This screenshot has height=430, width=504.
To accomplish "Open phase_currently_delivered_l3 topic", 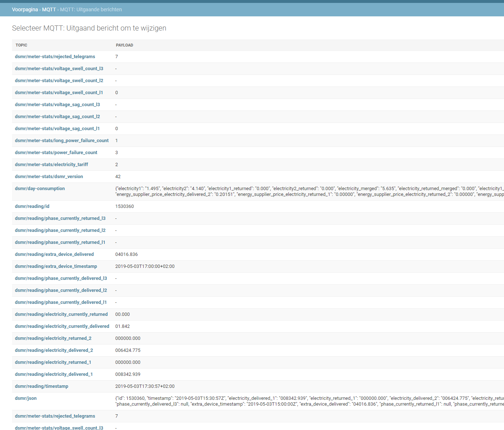I will click(61, 278).
